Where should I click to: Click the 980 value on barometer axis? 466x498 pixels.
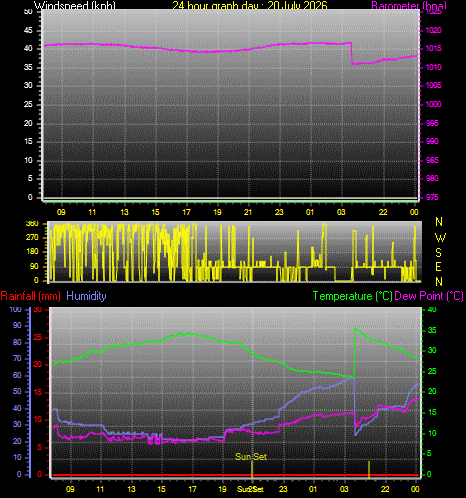(432, 178)
